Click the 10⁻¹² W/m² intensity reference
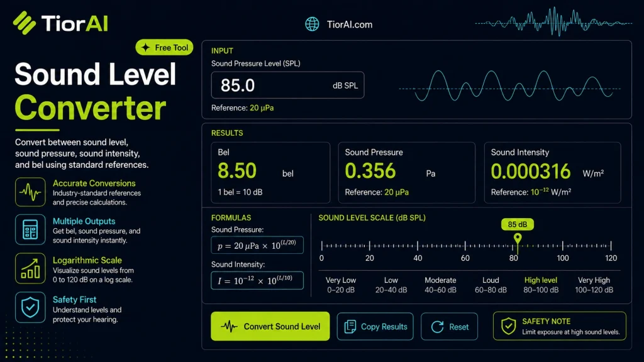644x362 pixels. [551, 192]
